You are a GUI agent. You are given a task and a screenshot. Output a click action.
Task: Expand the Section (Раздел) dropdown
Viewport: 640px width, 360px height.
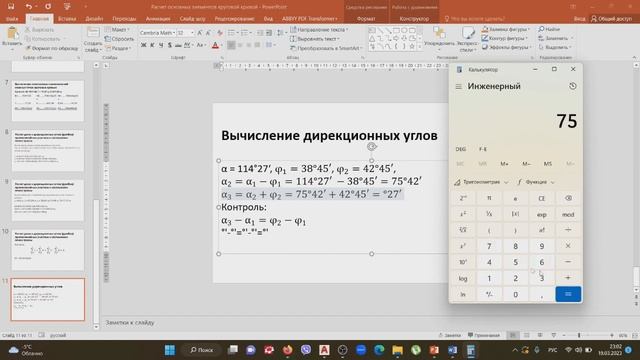click(x=118, y=48)
